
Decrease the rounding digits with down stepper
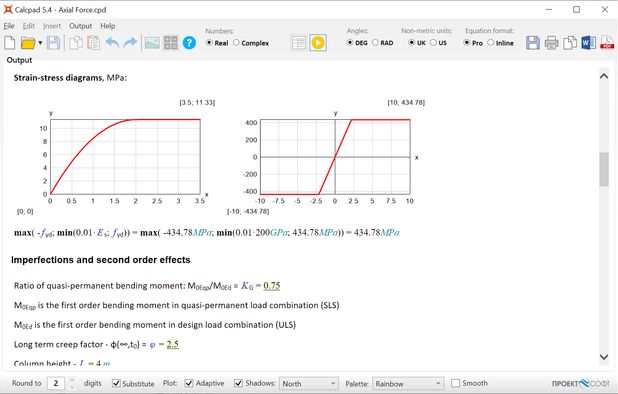[x=72, y=387]
